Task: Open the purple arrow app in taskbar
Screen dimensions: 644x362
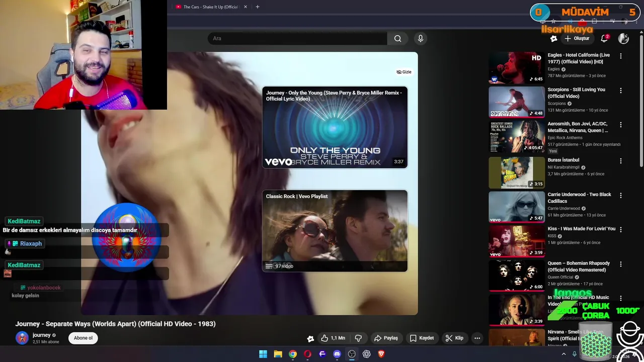Action: coord(323,354)
